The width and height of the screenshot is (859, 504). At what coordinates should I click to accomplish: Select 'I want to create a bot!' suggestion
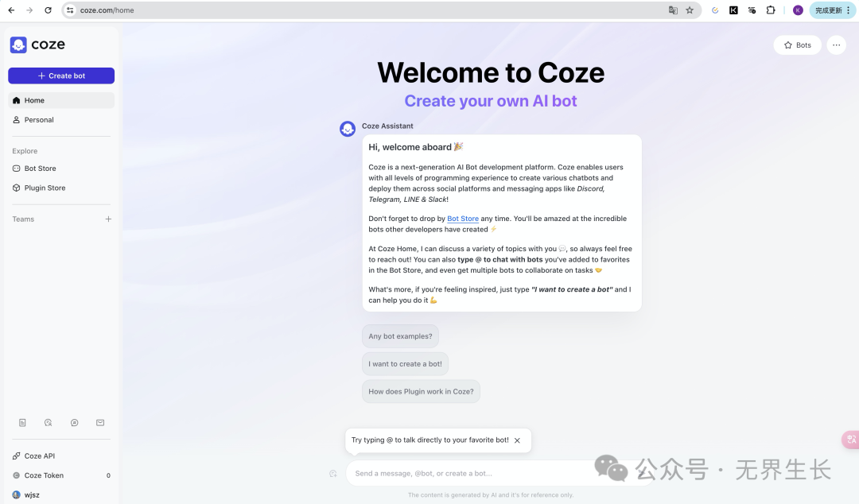point(405,364)
